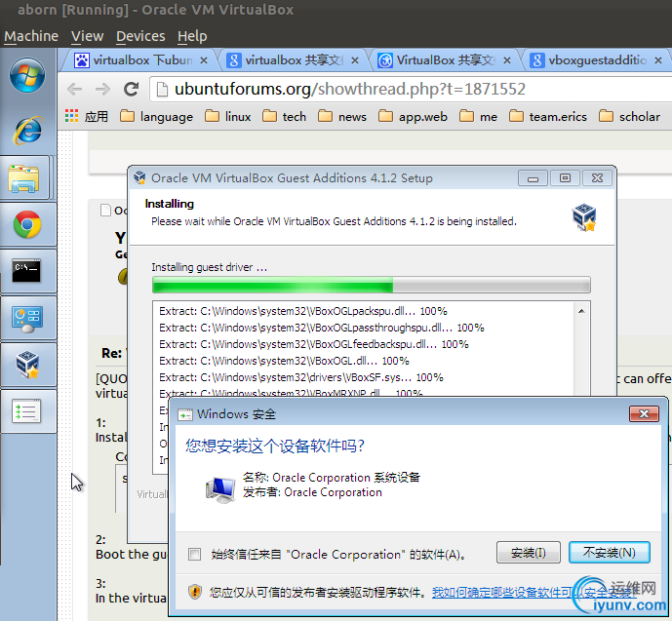This screenshot has height=621, width=672.
Task: Open the linux bookmarks folder
Action: click(227, 116)
